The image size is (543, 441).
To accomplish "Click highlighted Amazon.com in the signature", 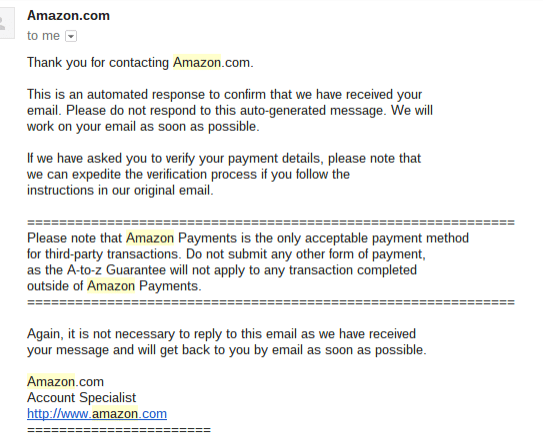I will point(65,381).
